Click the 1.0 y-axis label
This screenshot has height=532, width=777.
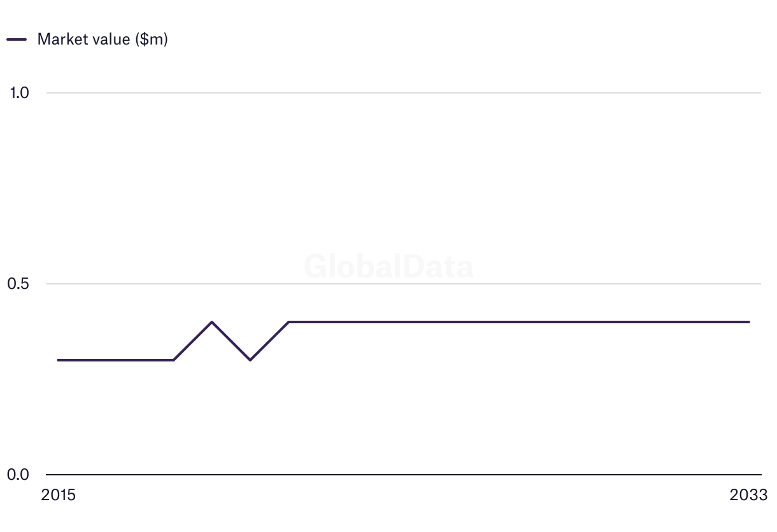[x=19, y=93]
